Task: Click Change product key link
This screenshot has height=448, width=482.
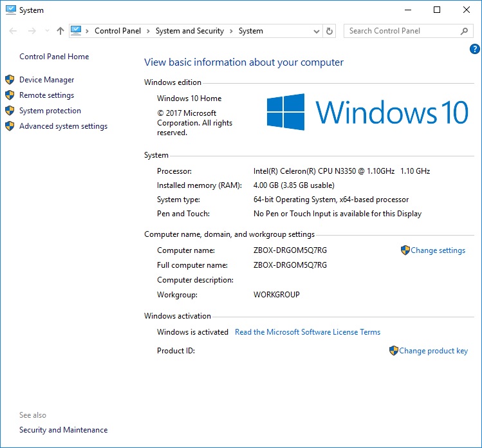Action: pyautogui.click(x=434, y=351)
